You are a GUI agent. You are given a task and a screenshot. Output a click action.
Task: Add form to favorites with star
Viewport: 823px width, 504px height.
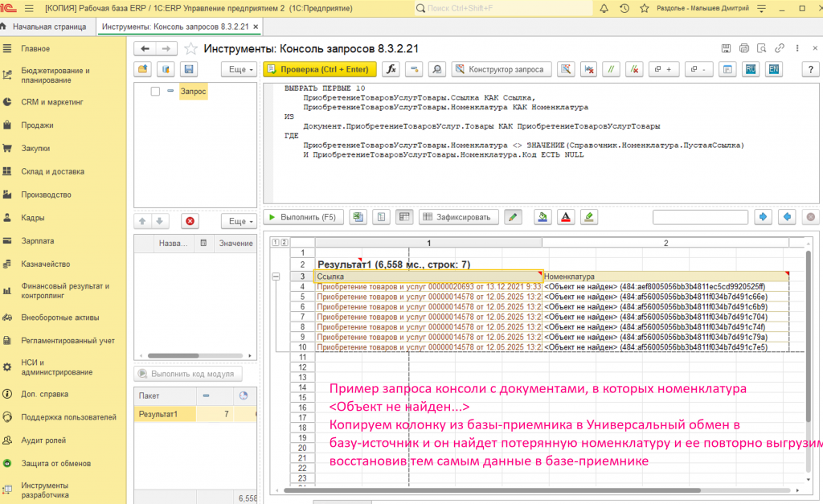191,49
